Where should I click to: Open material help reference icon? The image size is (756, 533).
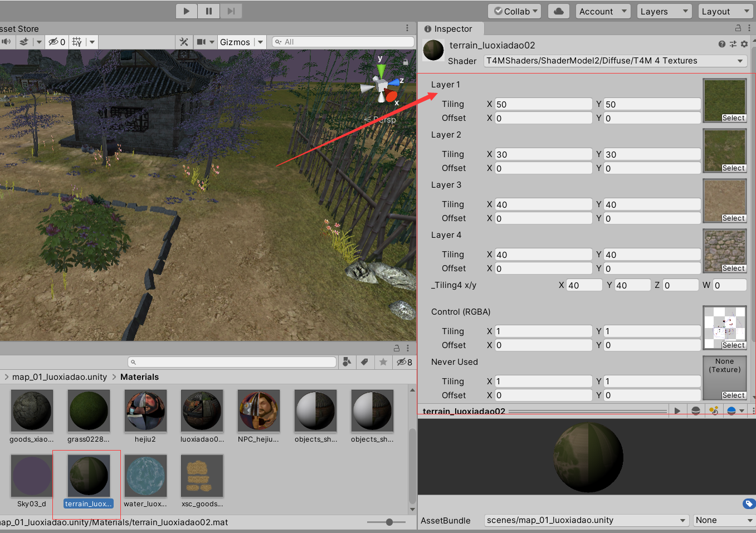click(722, 44)
